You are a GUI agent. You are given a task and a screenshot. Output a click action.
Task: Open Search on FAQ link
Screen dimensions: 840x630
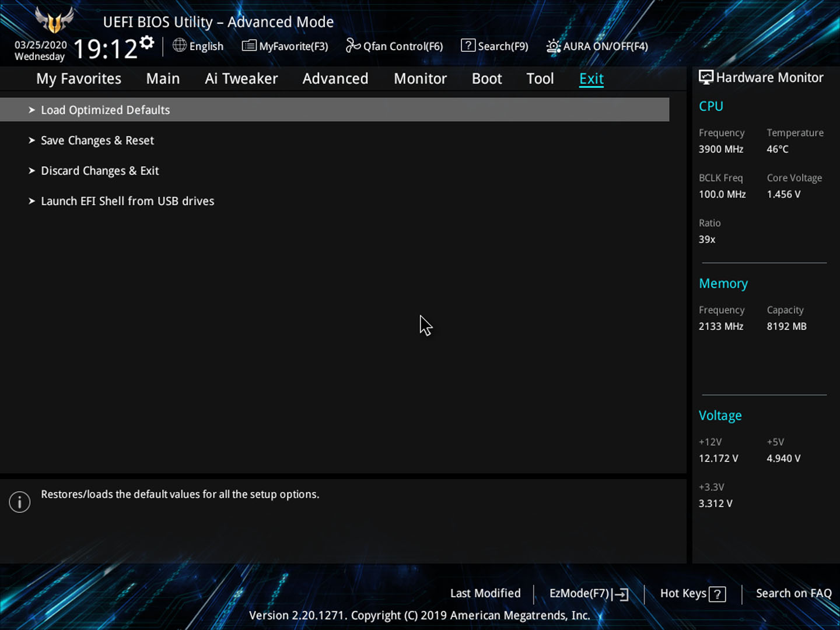tap(793, 593)
